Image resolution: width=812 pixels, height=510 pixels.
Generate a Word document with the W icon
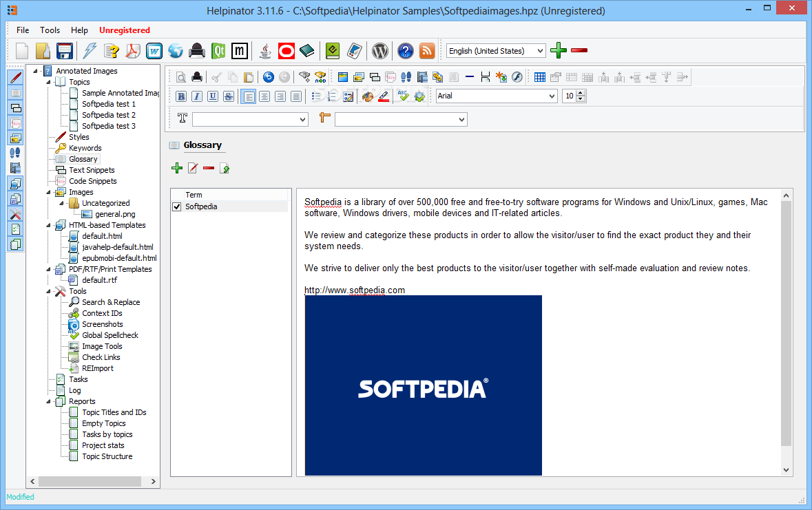click(154, 51)
